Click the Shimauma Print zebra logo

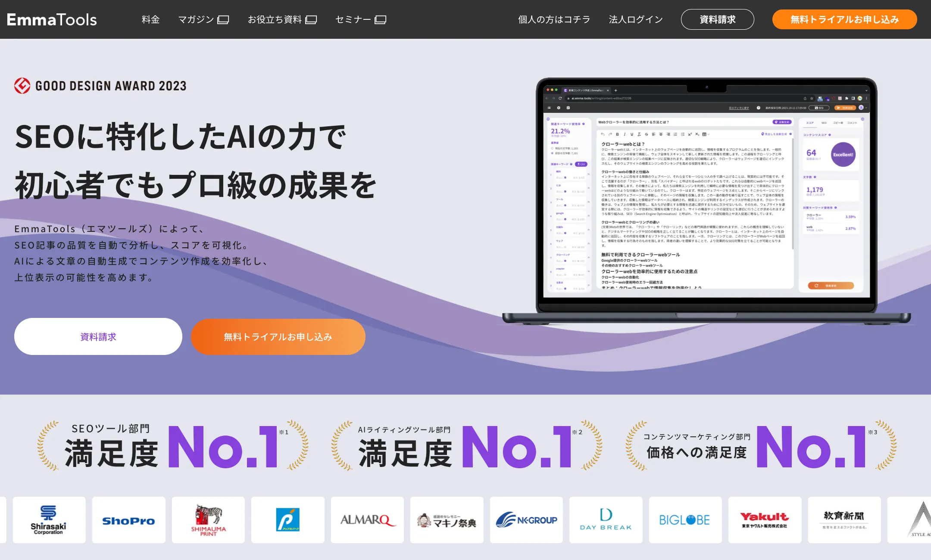pos(208,520)
